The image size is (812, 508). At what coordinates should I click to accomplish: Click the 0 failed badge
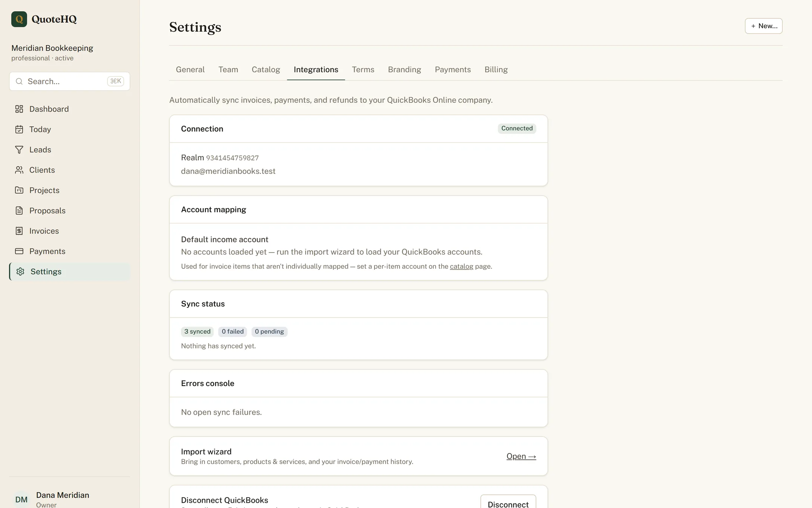[x=233, y=332]
